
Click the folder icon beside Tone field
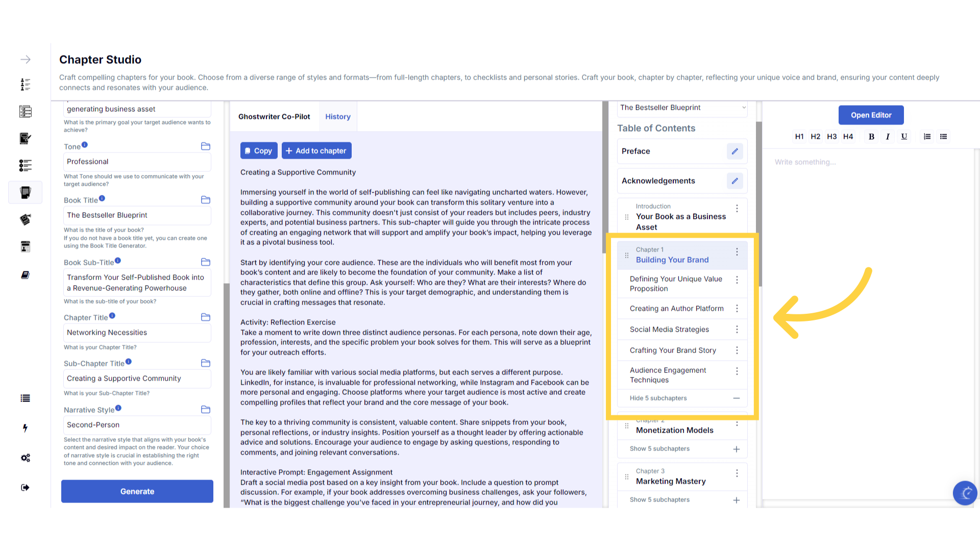coord(206,146)
